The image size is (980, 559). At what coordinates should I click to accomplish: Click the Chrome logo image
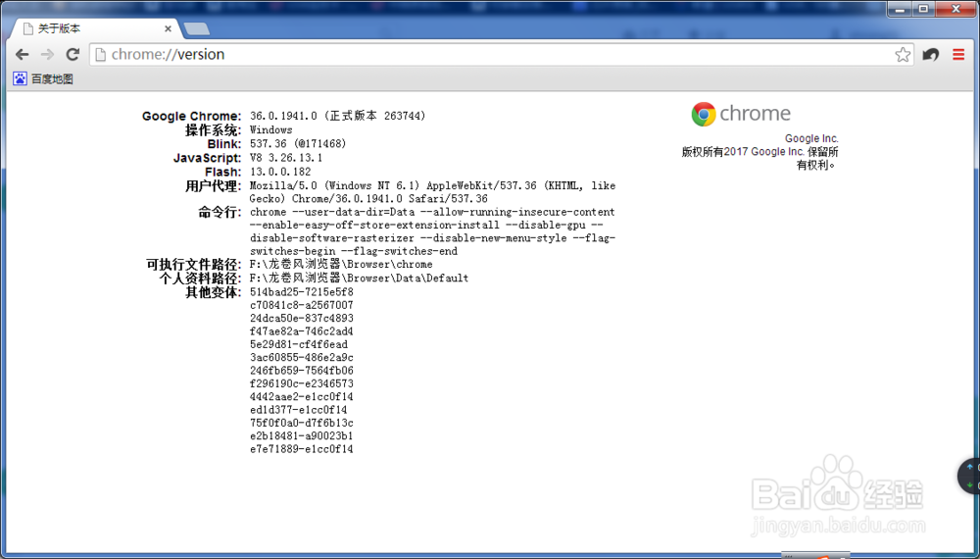tap(741, 114)
